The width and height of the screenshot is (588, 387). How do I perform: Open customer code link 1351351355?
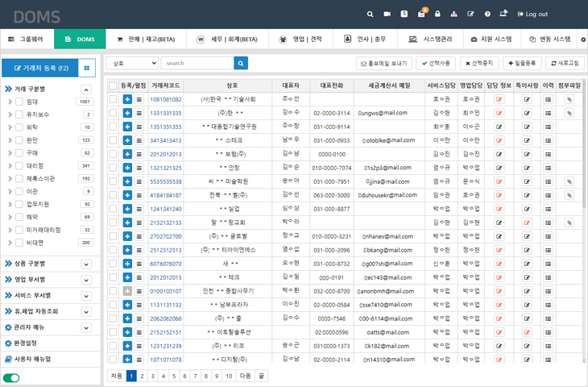(166, 127)
